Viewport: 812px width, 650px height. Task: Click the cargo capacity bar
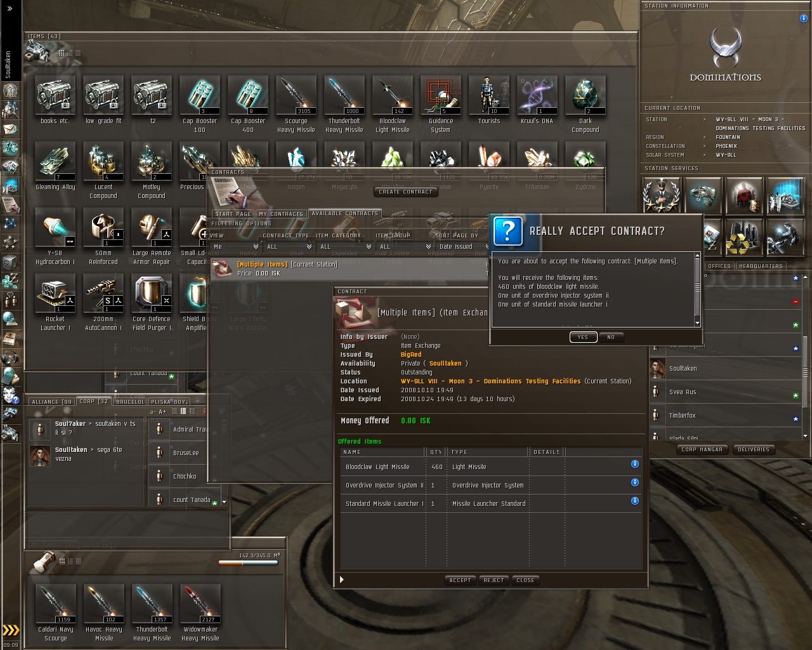248,562
